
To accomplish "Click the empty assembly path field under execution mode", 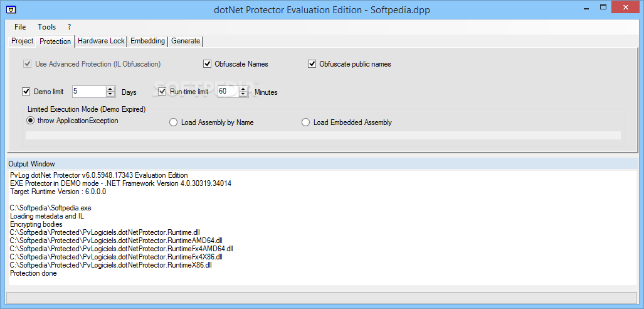I will [x=323, y=136].
